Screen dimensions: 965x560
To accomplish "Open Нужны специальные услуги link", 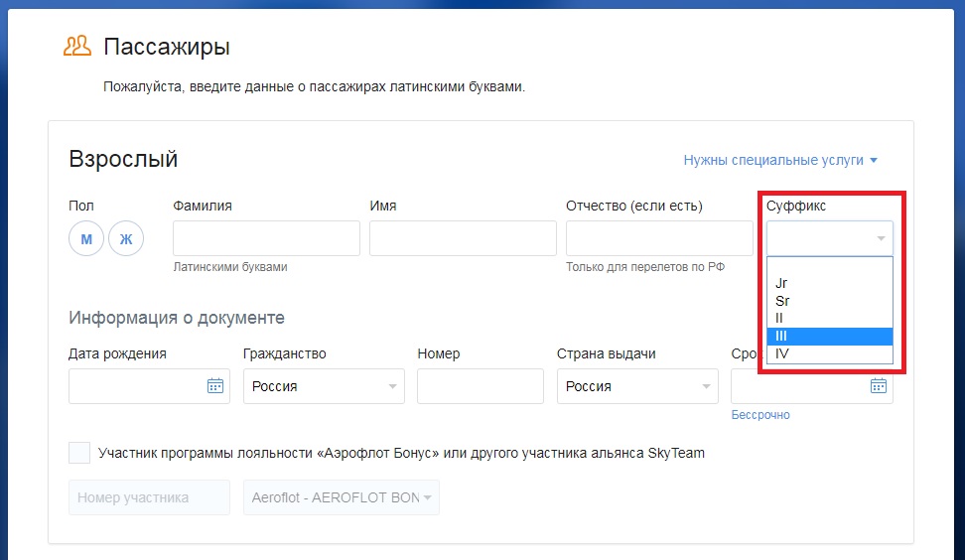I will point(780,160).
